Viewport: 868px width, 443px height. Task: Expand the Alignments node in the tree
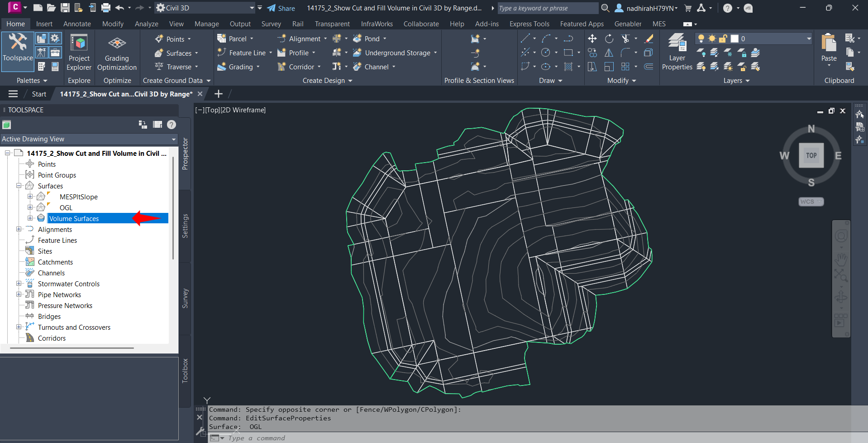coord(19,229)
